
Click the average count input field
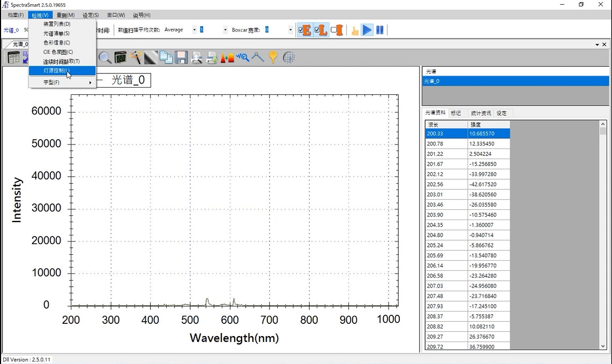tap(211, 29)
